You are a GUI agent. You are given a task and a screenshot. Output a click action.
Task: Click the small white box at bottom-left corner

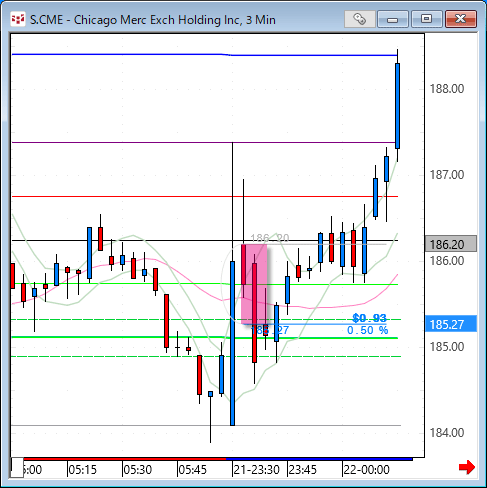(x=17, y=468)
